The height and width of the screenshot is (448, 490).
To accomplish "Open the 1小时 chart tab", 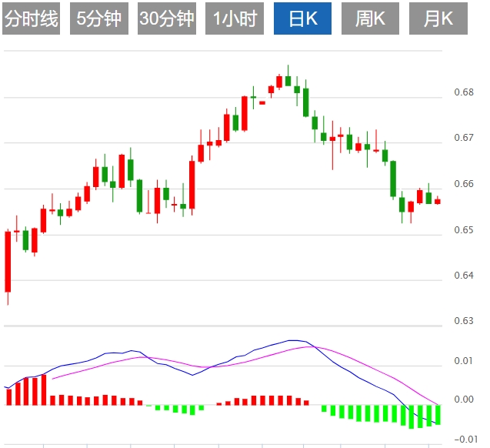I will coord(235,18).
